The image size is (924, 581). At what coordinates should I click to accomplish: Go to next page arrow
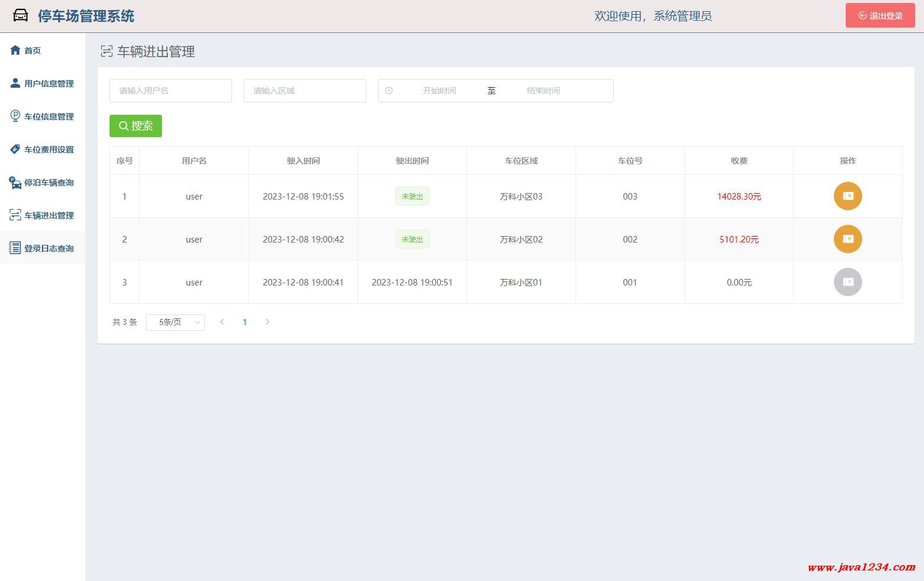(x=267, y=322)
